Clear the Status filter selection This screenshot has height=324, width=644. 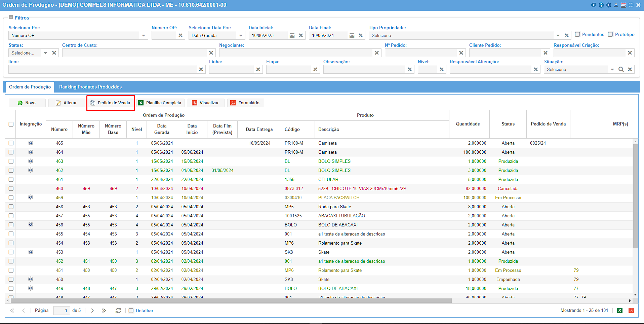coord(54,53)
